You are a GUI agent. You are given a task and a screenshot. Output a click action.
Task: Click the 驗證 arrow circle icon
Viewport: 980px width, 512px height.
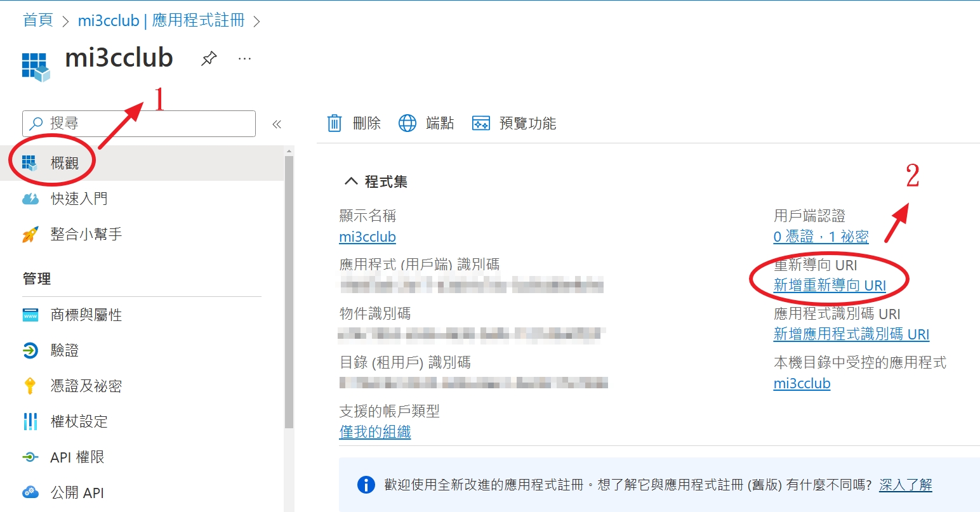point(30,350)
